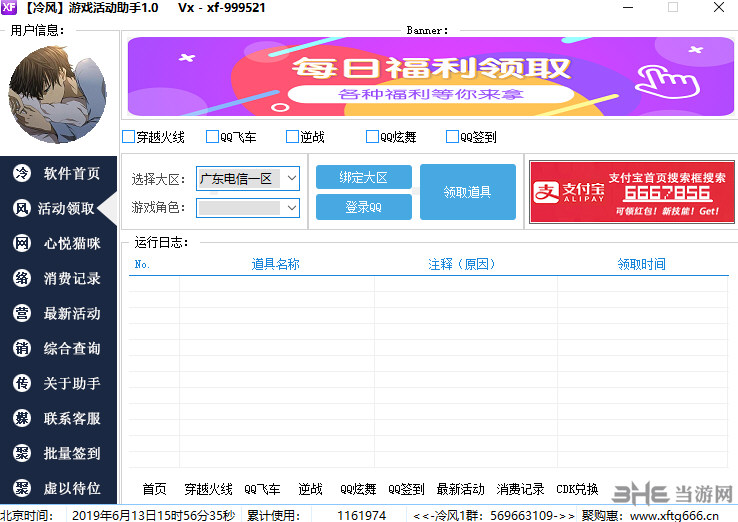Click the circle icon beside 批量签到
Viewport: 738px width, 522px height.
click(x=22, y=453)
